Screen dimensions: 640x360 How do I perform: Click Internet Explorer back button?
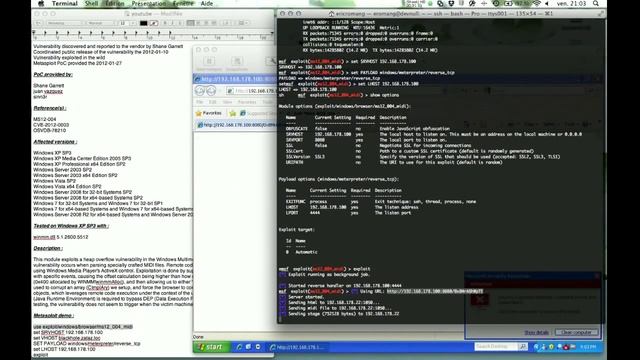point(200,91)
